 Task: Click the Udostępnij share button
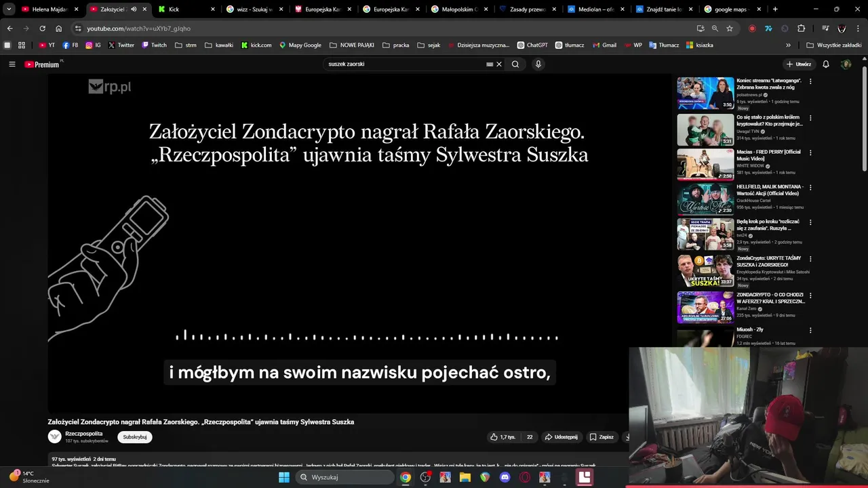point(561,437)
